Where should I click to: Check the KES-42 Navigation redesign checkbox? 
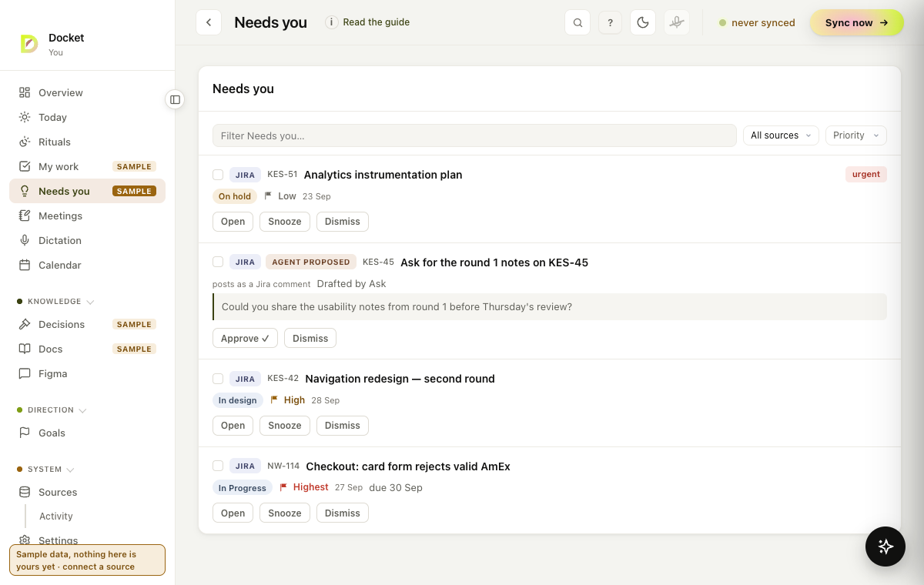[x=218, y=379]
